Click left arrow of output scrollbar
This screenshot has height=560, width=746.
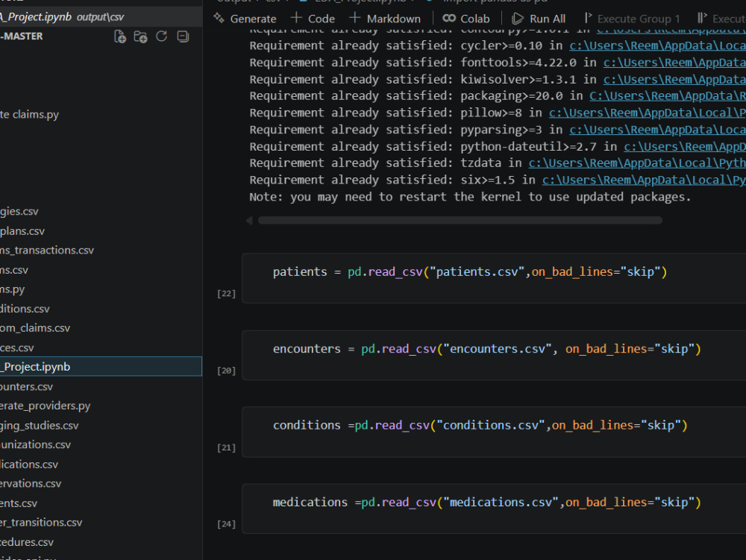pyautogui.click(x=249, y=221)
